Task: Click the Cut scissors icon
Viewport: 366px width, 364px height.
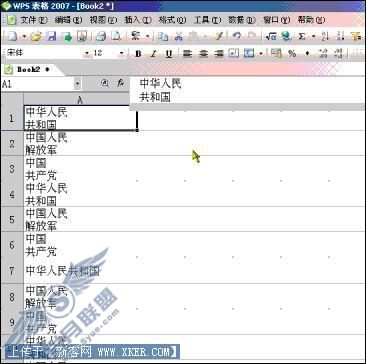Action: tap(179, 36)
